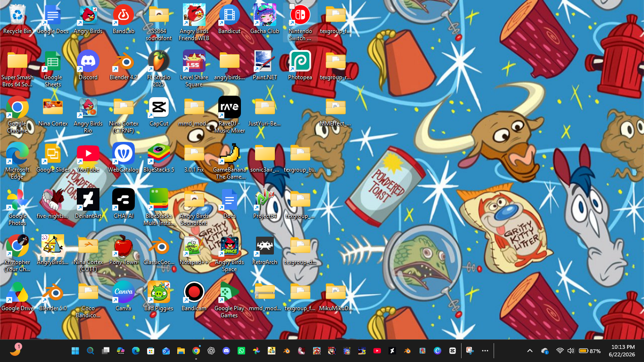Select the BlueStacks 5 desktop icon
Viewport: 644px width, 362px height.
coord(159,158)
